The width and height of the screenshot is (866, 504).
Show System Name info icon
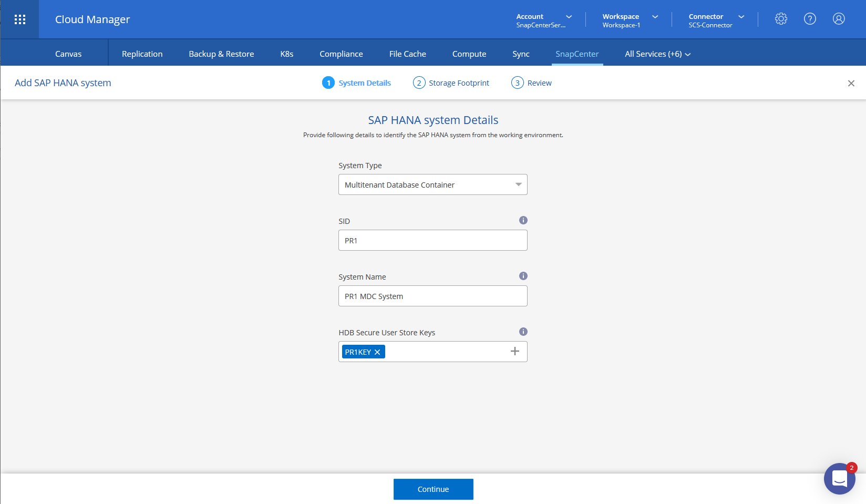[x=523, y=276]
